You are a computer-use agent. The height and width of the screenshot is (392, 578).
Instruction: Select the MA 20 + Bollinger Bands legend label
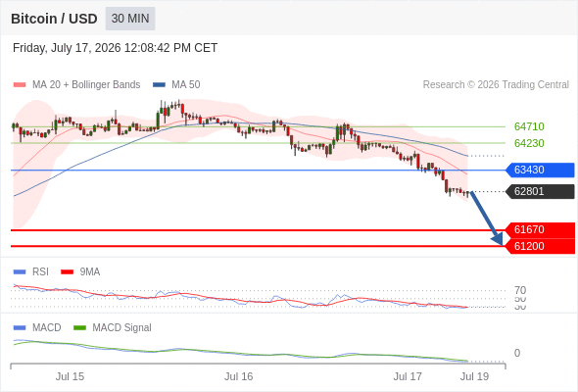[86, 85]
